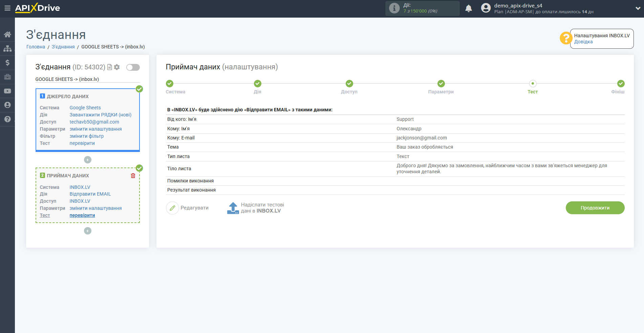The image size is (644, 333).
Task: Click the Олександр recipient name value
Action: tap(409, 129)
